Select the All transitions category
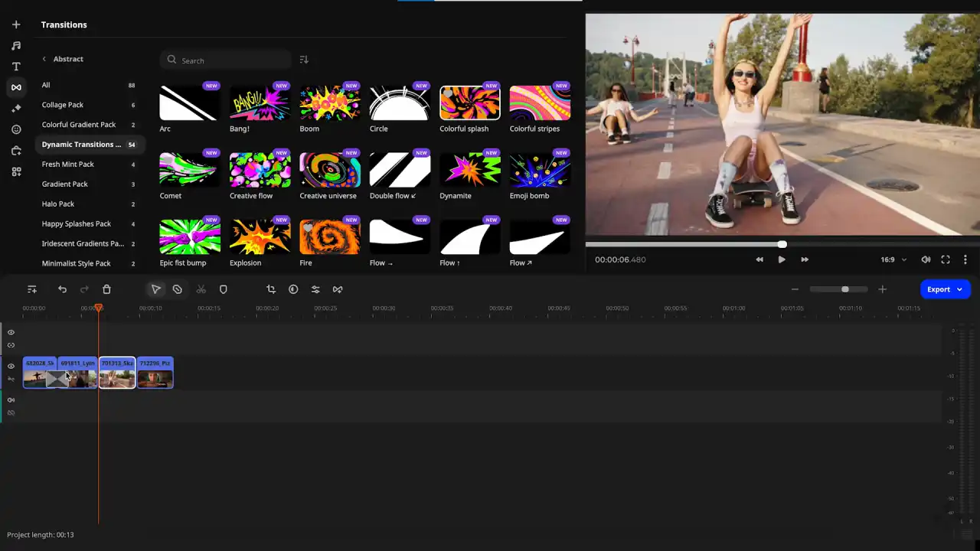 coord(89,85)
